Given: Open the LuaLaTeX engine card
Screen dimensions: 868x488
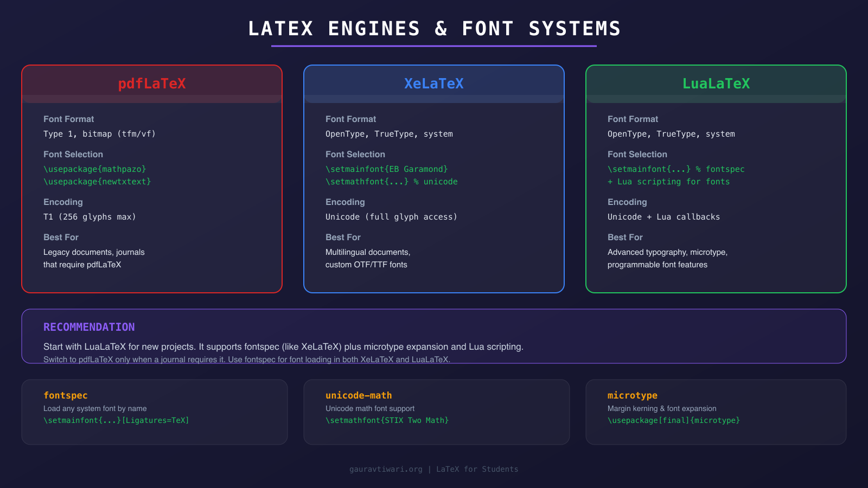Looking at the screenshot, I should coord(716,84).
